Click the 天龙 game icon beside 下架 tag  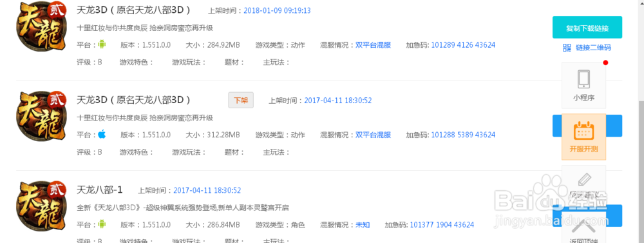[x=41, y=117]
